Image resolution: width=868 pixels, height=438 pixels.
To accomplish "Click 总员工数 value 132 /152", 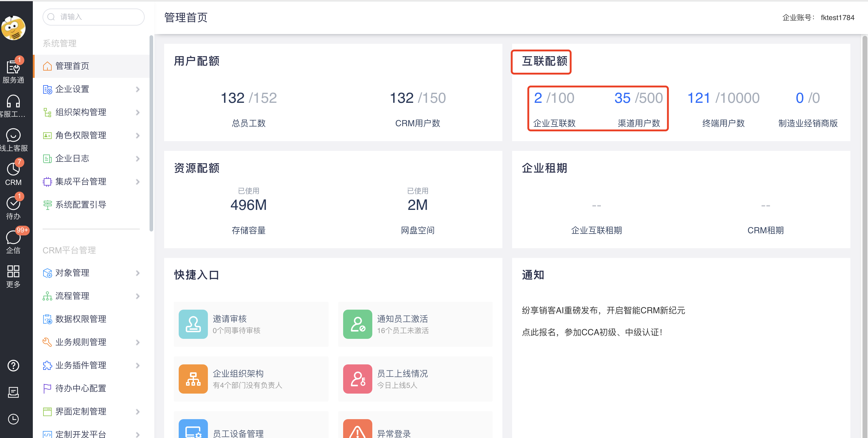I will 249,98.
